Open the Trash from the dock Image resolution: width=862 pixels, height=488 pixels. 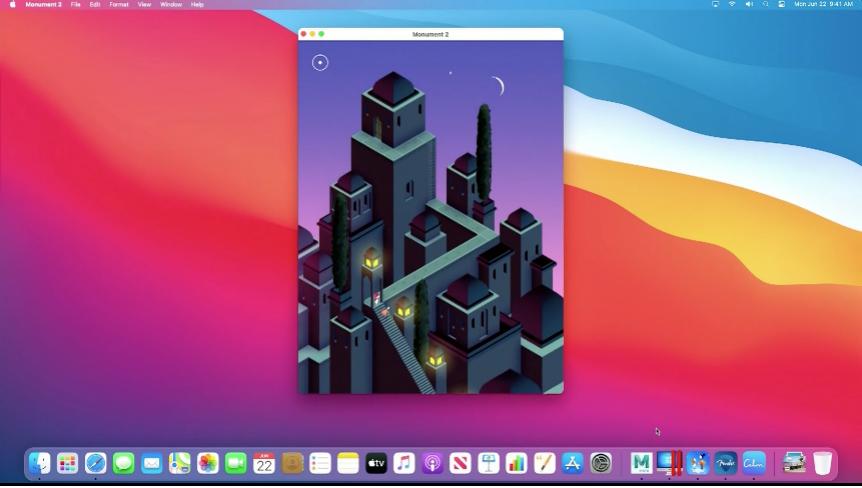click(822, 463)
